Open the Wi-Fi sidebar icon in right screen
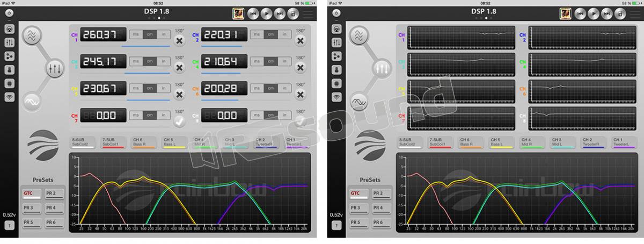 click(x=336, y=97)
